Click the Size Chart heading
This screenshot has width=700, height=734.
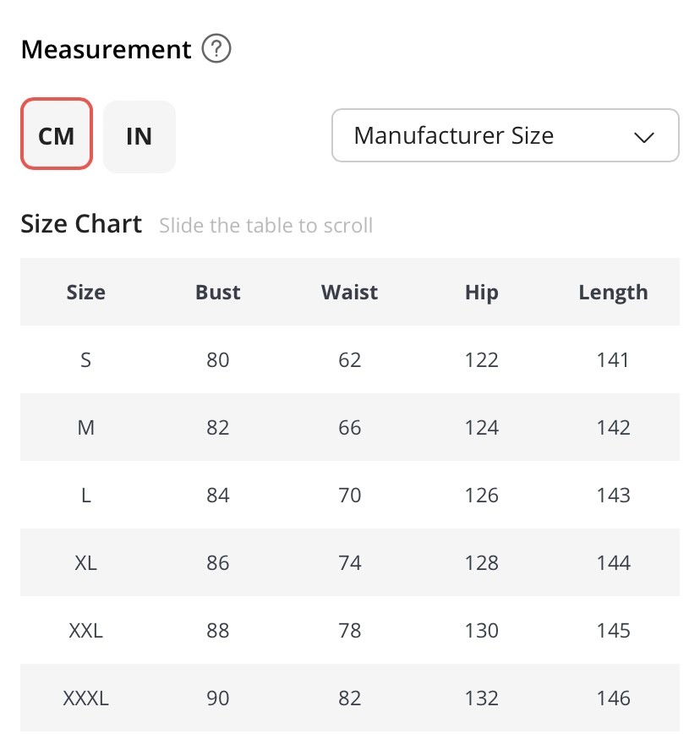[x=81, y=224]
